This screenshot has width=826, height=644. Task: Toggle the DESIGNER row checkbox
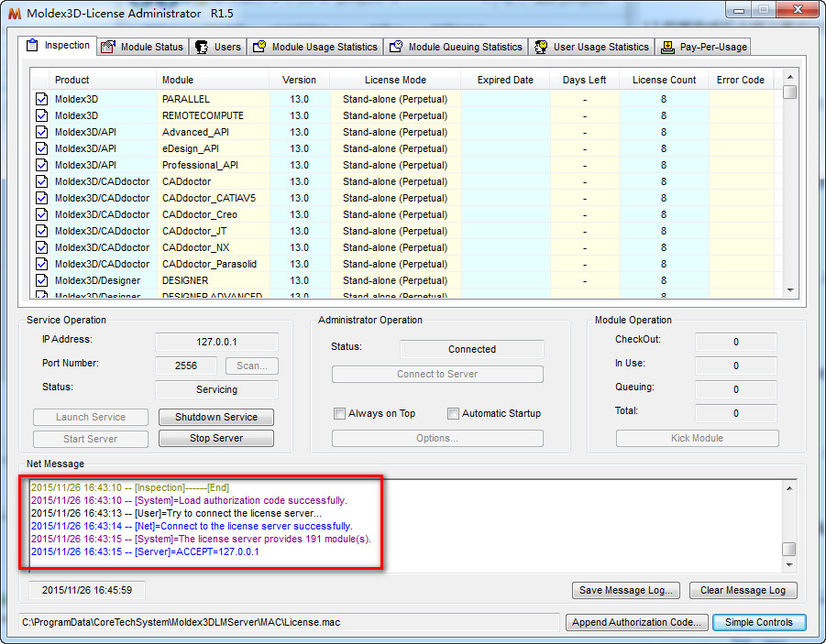pyautogui.click(x=41, y=280)
